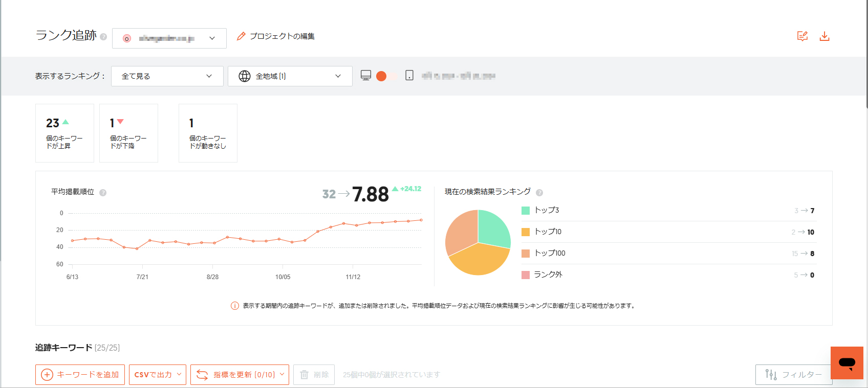The height and width of the screenshot is (388, 868).
Task: Click the download icon at top right
Action: click(824, 36)
